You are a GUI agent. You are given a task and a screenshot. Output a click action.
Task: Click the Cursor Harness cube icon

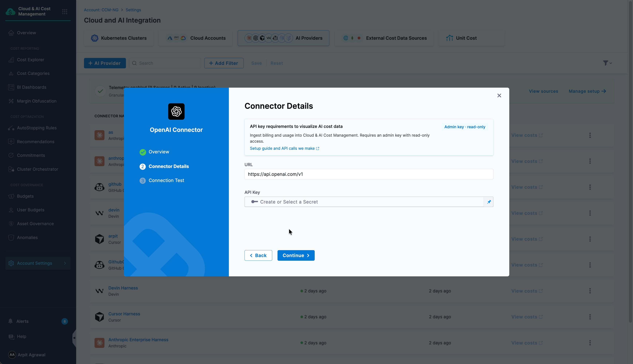pos(99,317)
